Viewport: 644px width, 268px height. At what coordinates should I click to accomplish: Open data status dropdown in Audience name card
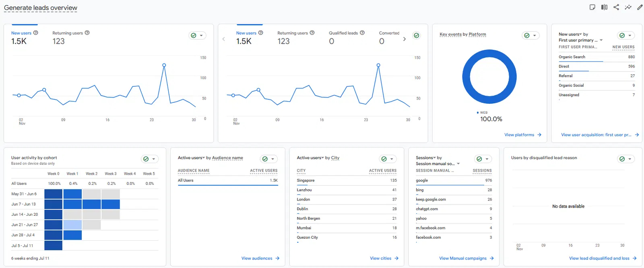point(268,159)
